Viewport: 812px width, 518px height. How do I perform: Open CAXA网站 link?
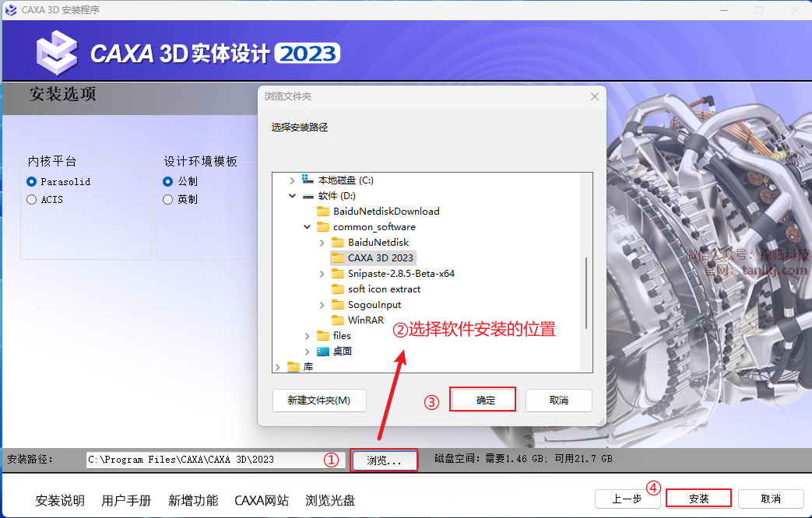(x=262, y=500)
